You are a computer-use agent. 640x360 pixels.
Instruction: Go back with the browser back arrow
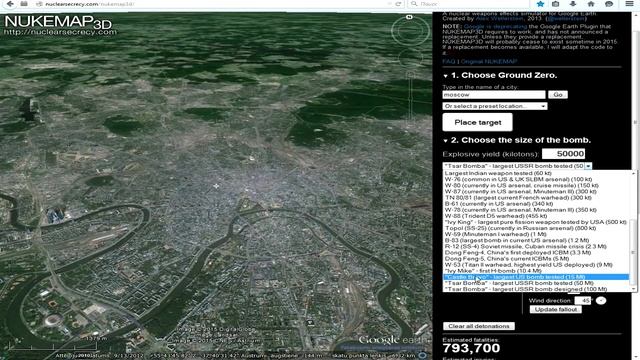click(10, 4)
